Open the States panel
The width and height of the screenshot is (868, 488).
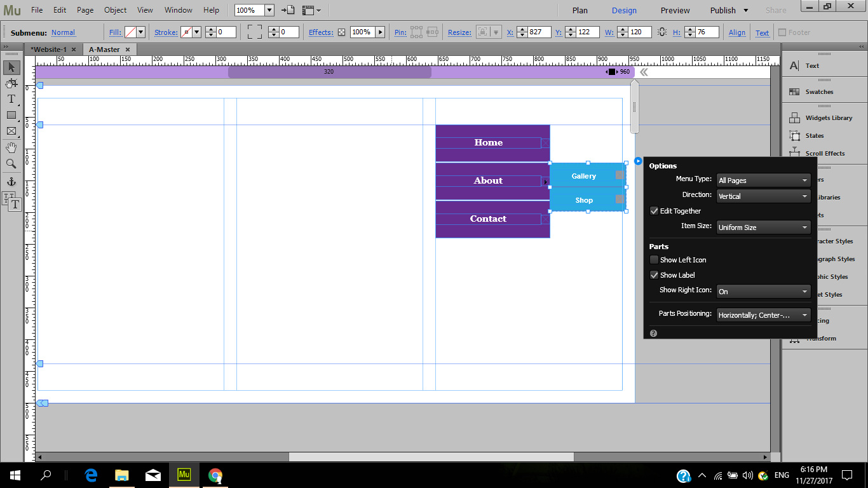pos(806,135)
